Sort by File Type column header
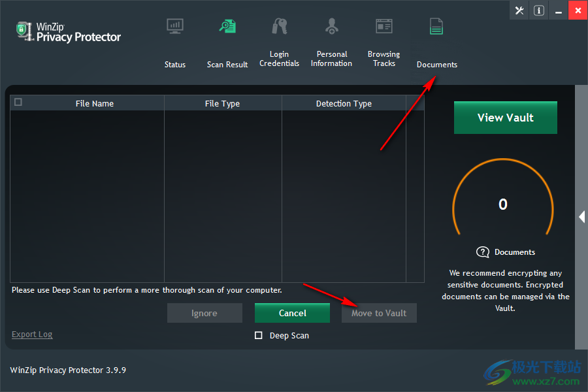Image resolution: width=588 pixels, height=392 pixels. (x=222, y=103)
